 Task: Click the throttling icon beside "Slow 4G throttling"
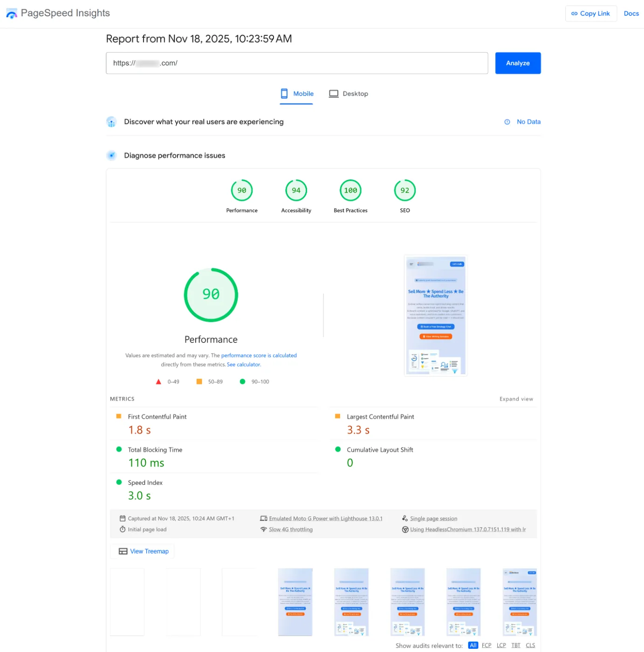pyautogui.click(x=264, y=529)
